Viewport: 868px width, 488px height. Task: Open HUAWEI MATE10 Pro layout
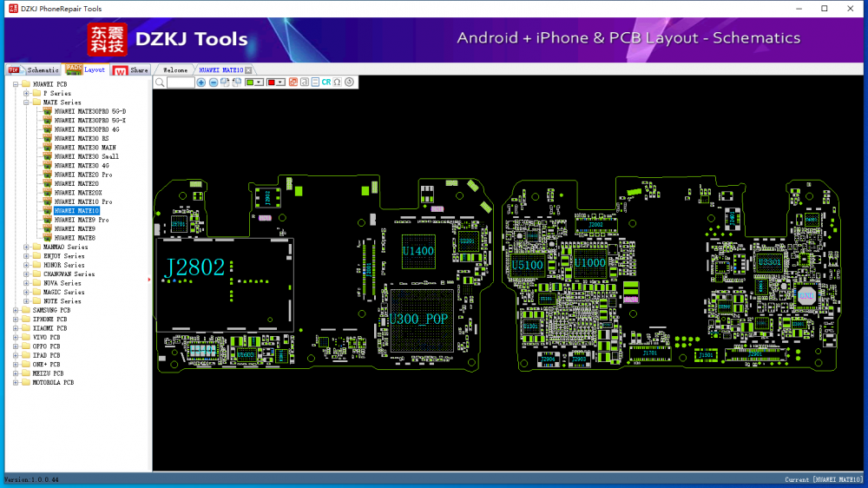(83, 201)
